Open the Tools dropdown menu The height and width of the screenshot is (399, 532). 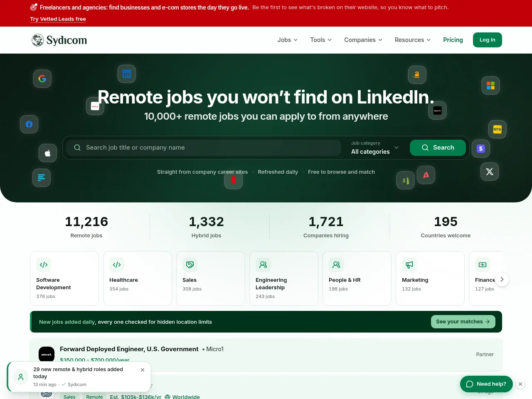(x=321, y=40)
